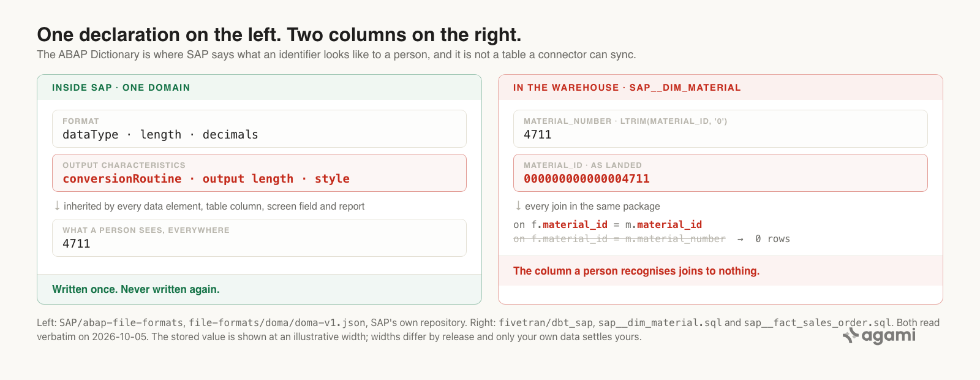Image resolution: width=980 pixels, height=380 pixels.
Task: Click the "MATERIAL_ID · AS LANDED" label
Action: coord(582,165)
